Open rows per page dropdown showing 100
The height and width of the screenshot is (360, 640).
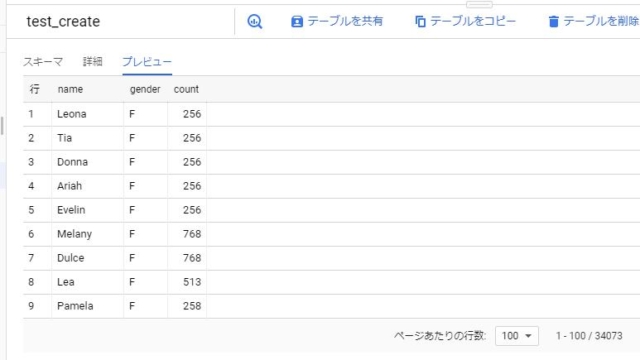pyautogui.click(x=517, y=336)
